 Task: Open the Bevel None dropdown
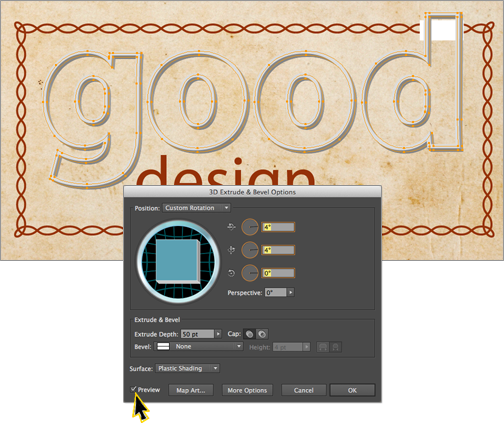click(199, 347)
